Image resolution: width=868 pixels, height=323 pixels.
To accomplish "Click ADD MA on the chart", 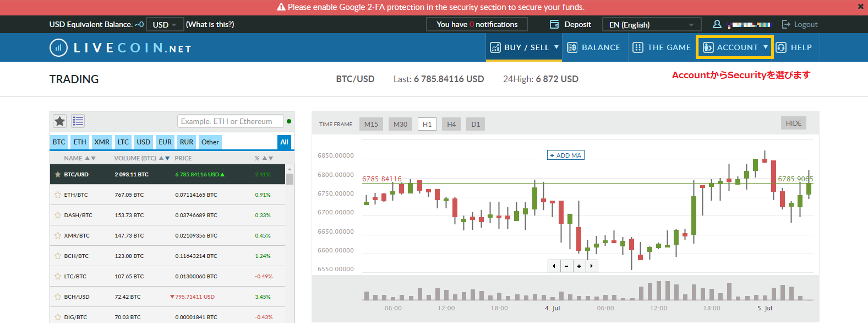I will [x=566, y=155].
